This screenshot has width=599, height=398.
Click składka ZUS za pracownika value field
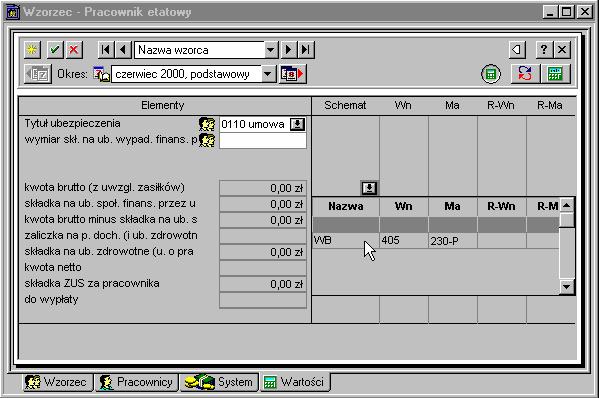pyautogui.click(x=263, y=285)
